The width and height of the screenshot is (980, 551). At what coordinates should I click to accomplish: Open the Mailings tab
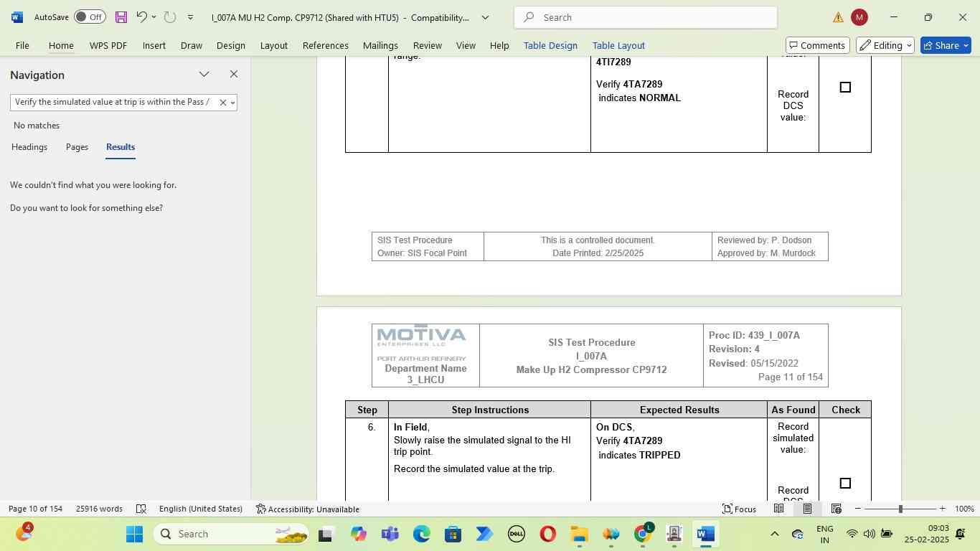click(x=380, y=45)
